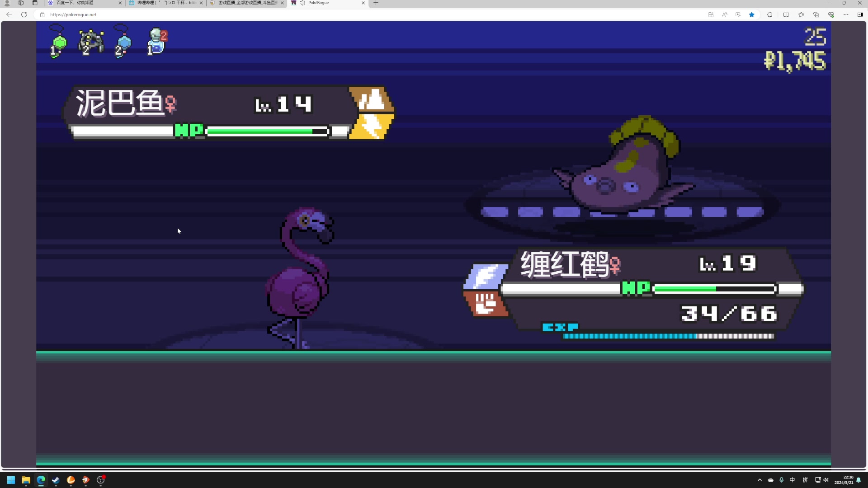Click the wave number 25
The height and width of the screenshot is (488, 868).
tap(815, 37)
